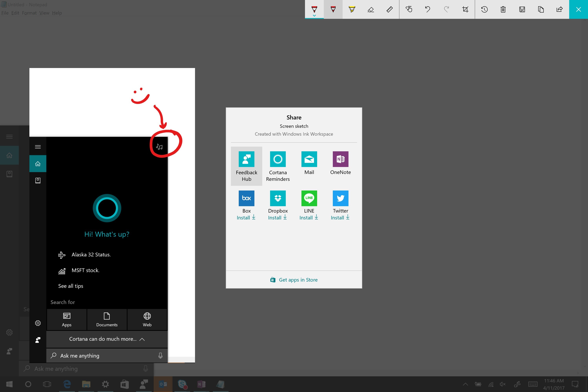
Task: Select the highlighter tool
Action: pos(352,9)
